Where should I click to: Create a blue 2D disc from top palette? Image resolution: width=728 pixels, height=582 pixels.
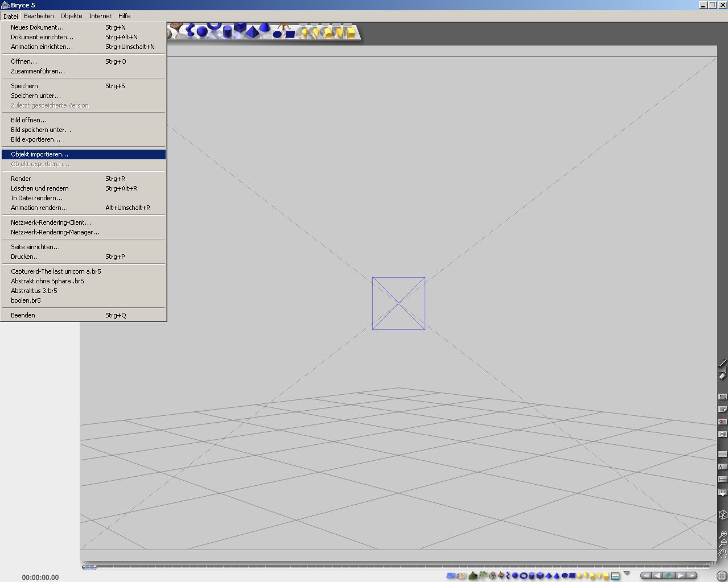277,34
